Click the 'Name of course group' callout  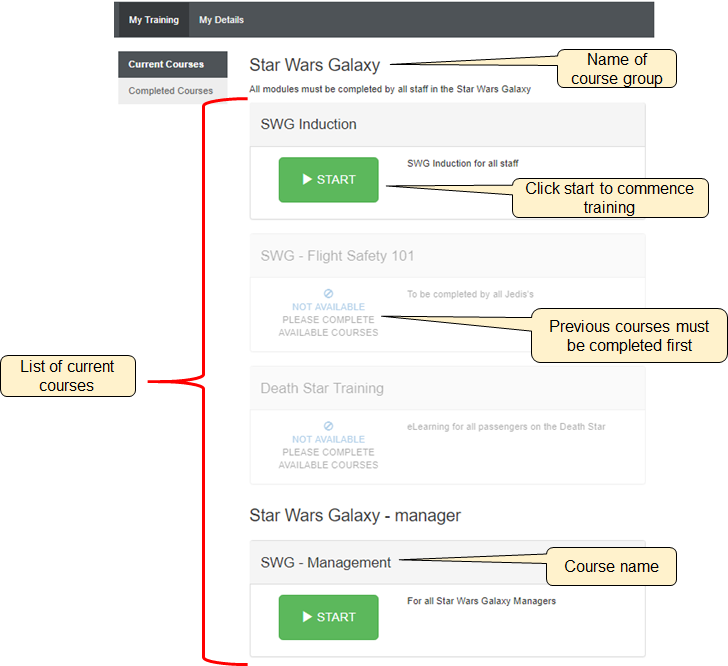[616, 69]
